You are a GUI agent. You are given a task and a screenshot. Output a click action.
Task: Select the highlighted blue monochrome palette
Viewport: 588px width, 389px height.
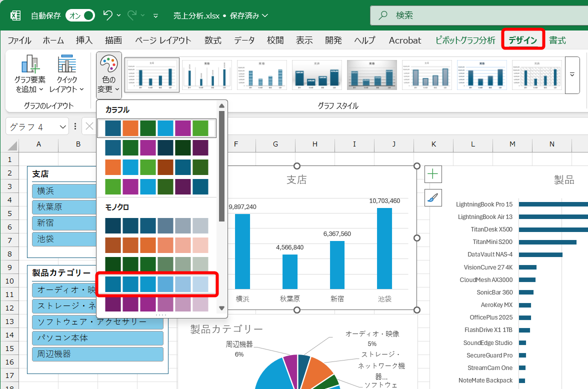point(157,284)
